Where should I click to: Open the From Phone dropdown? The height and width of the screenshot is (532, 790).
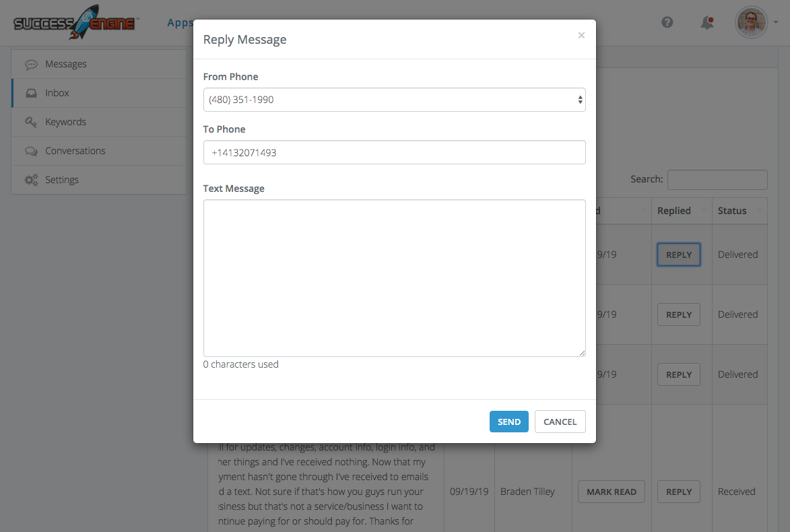tap(394, 100)
